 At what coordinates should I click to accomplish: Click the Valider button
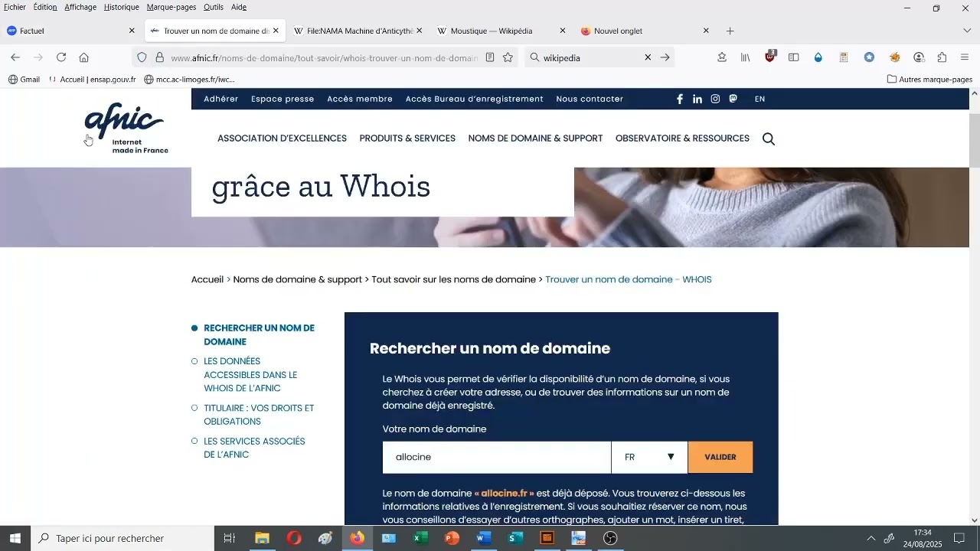[x=720, y=457]
